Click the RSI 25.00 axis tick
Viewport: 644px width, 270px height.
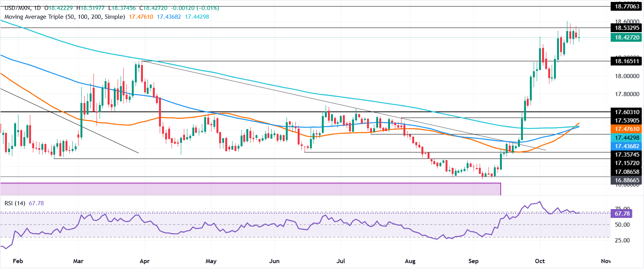click(623, 241)
